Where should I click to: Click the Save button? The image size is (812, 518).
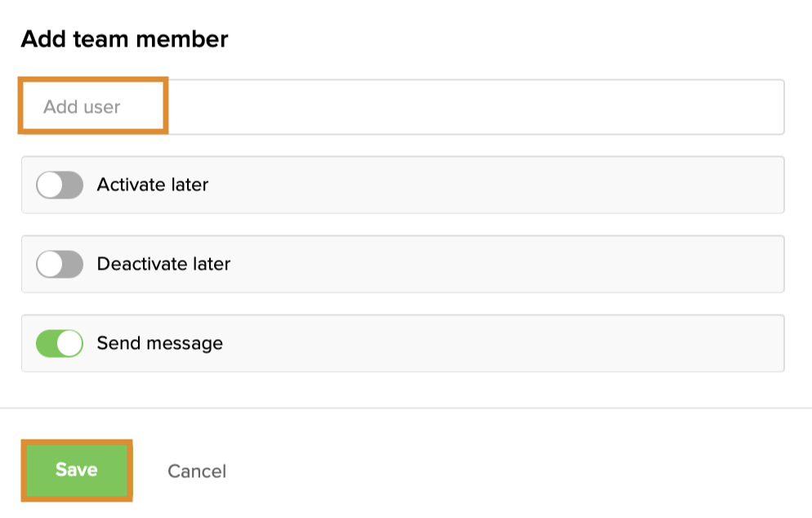coord(76,470)
